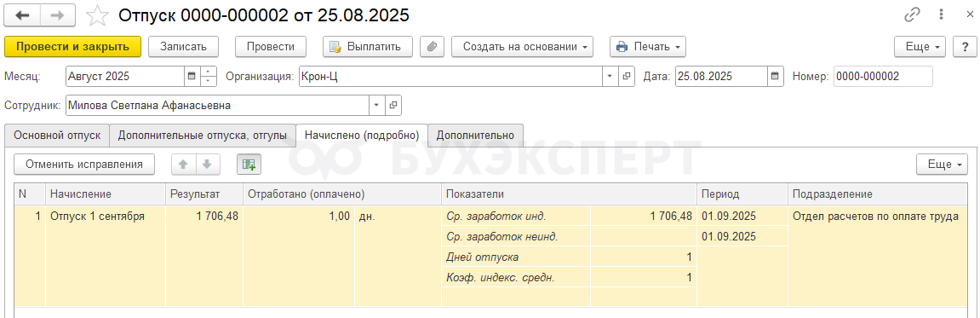Go back with the left arrow button

[x=22, y=15]
